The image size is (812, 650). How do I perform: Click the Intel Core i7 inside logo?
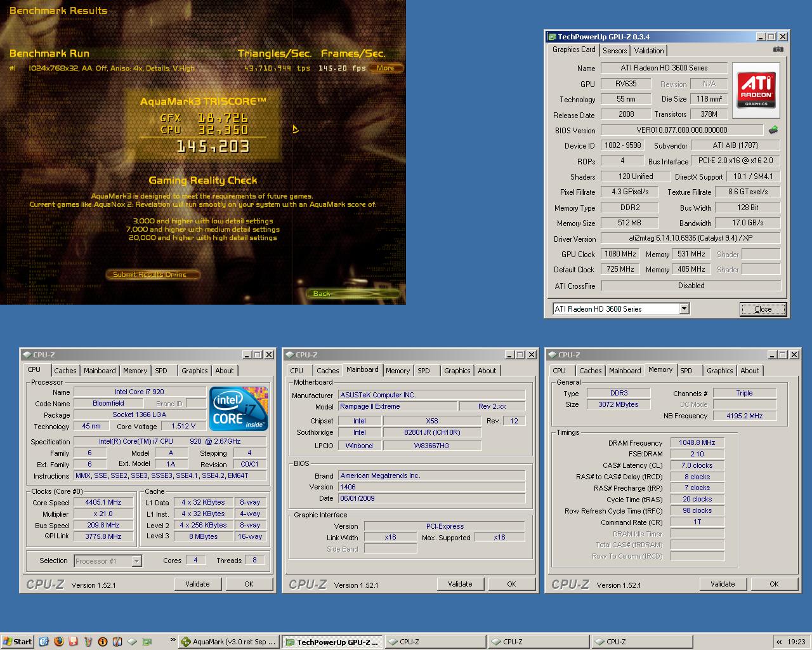(238, 409)
